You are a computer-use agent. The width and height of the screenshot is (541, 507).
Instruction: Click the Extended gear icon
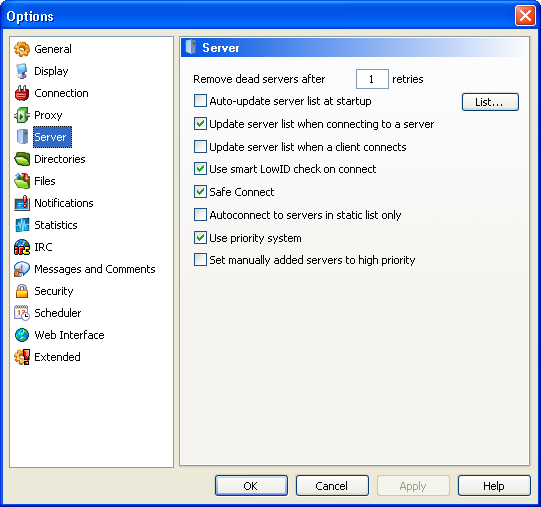pos(22,357)
